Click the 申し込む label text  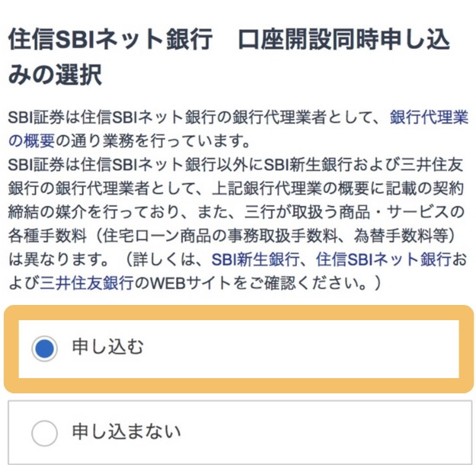(108, 348)
